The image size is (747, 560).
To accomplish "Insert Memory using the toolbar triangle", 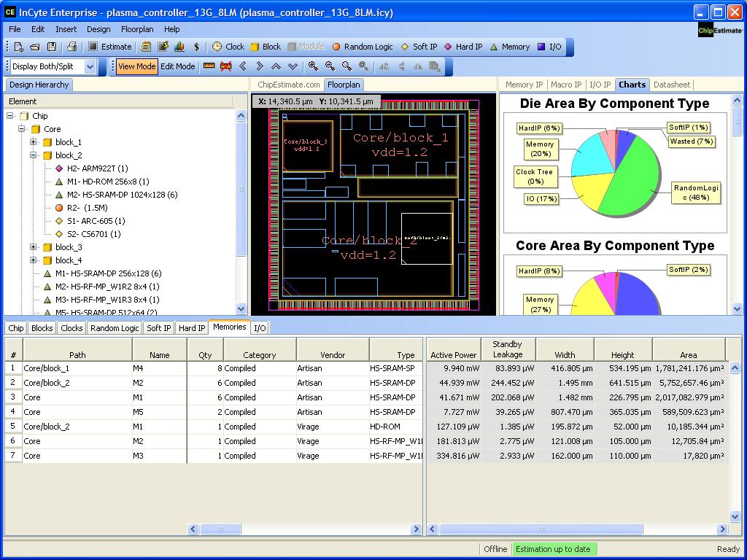I will 510,47.
